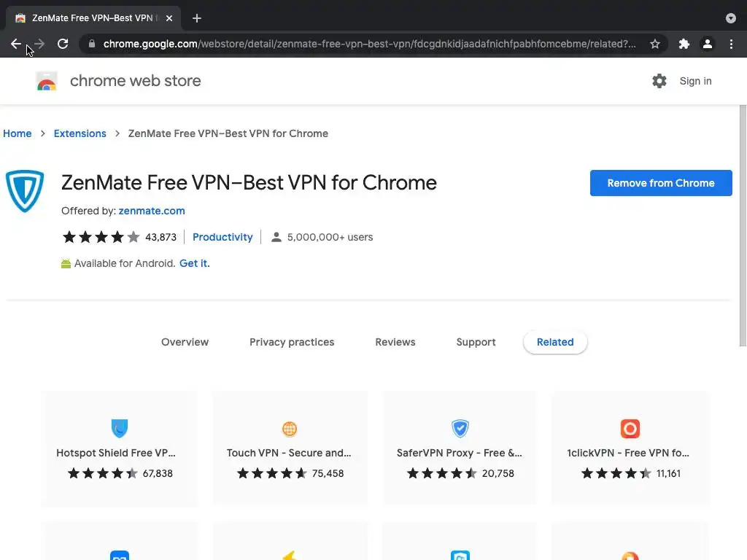747x560 pixels.
Task: Click the Get it Android link
Action: coord(194,263)
